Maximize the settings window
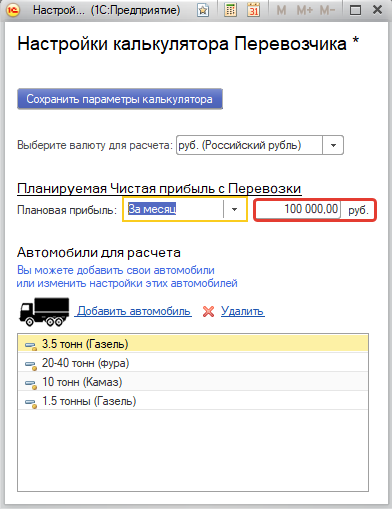The height and width of the screenshot is (509, 392). 355,10
